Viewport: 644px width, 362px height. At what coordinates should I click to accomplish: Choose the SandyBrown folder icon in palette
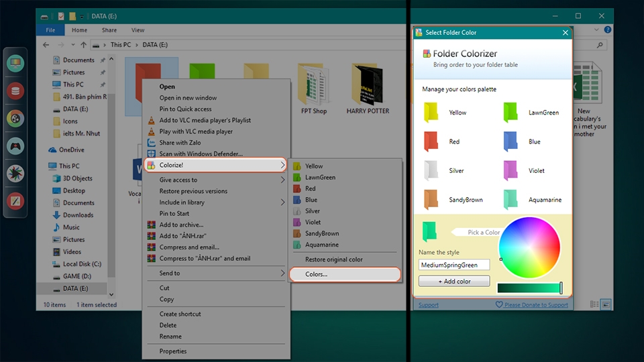tap(431, 200)
